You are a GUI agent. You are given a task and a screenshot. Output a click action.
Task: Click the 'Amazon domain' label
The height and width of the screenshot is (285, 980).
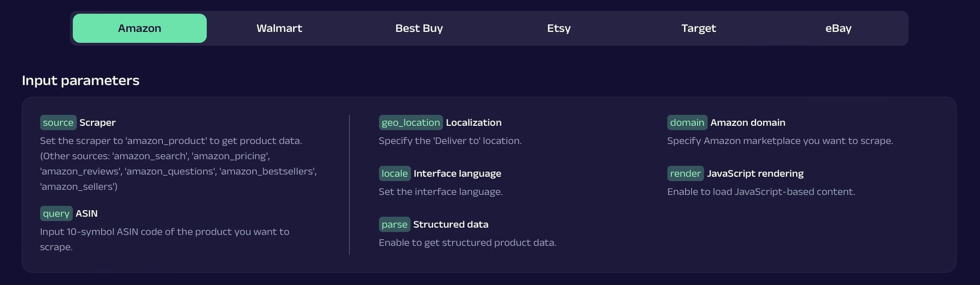click(748, 122)
